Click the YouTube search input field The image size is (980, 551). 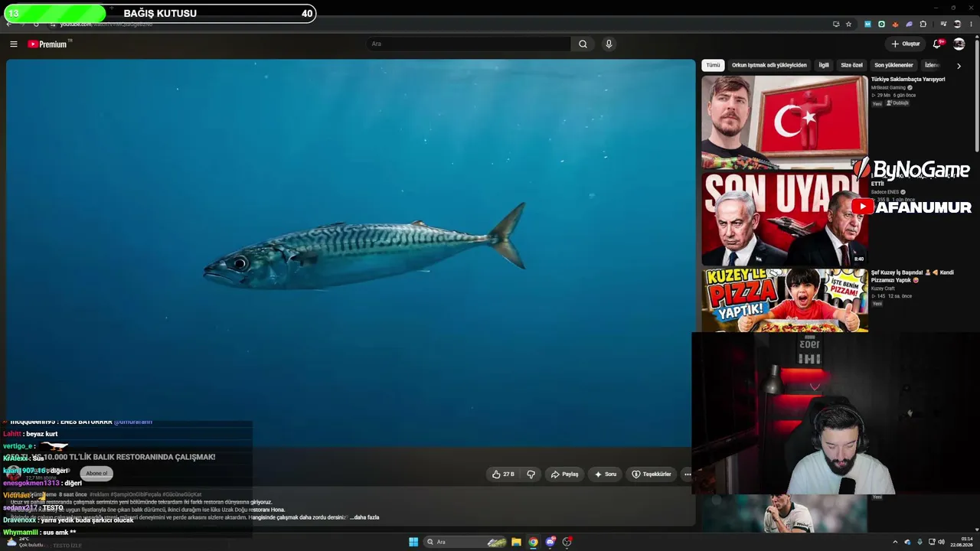[x=469, y=44]
